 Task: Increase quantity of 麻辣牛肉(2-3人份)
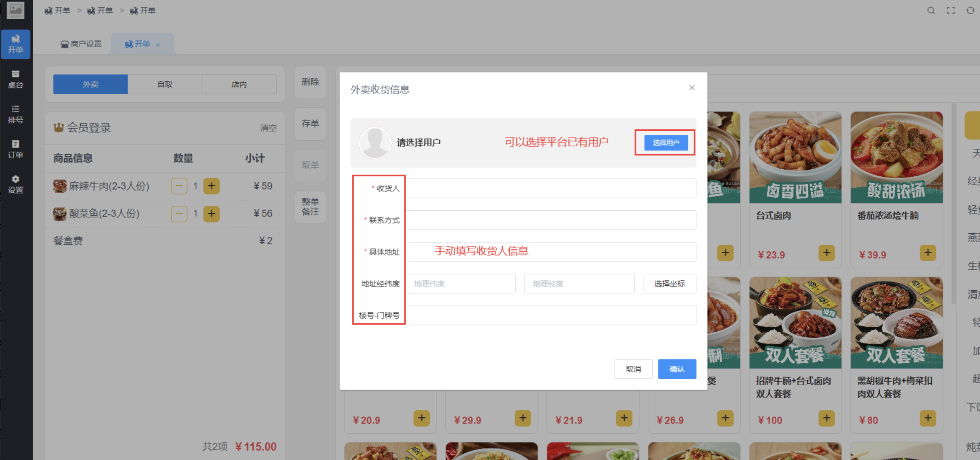(211, 186)
